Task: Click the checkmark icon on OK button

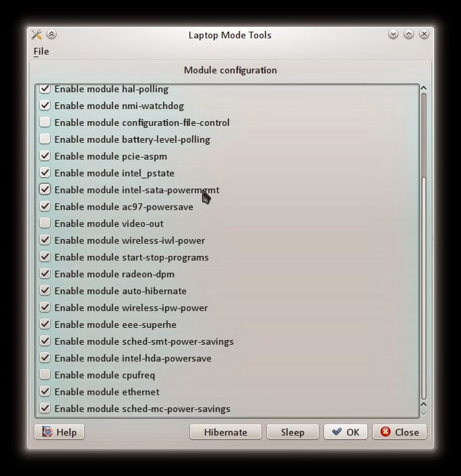Action: (x=337, y=432)
